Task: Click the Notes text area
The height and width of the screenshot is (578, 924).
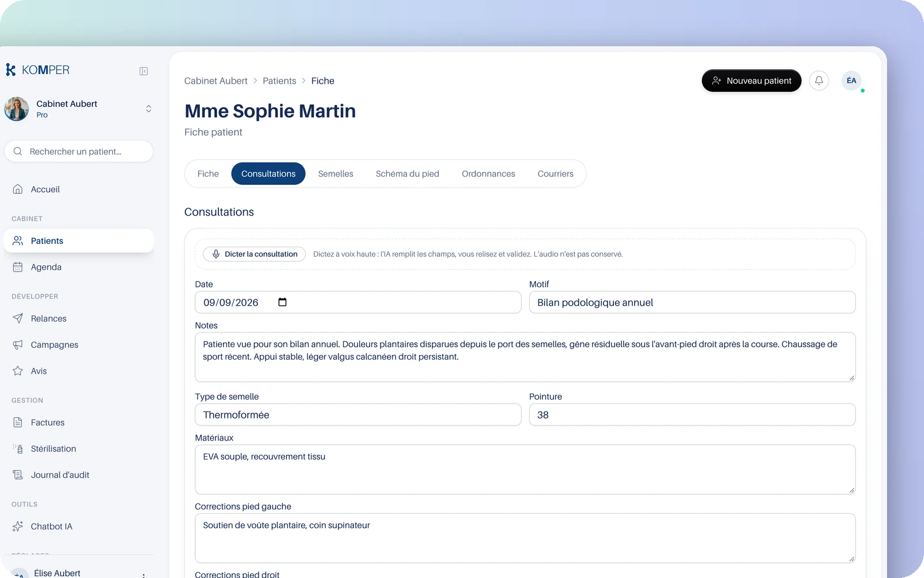Action: click(x=525, y=357)
